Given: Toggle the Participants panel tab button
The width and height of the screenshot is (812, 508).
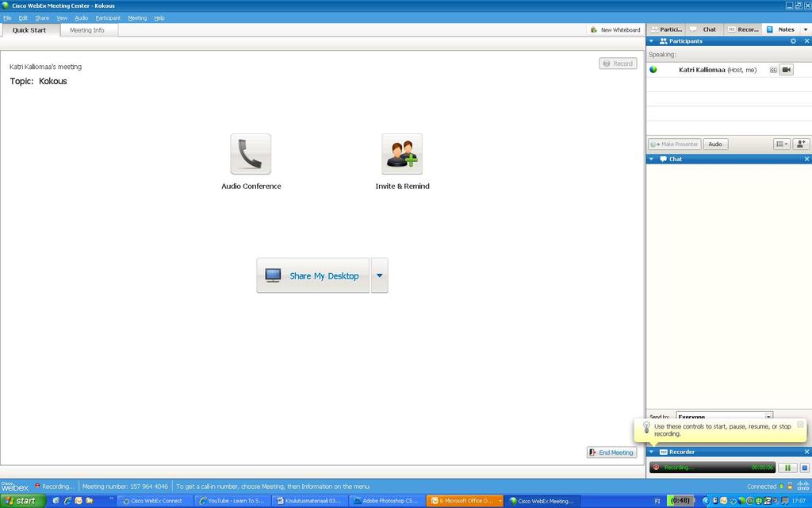Looking at the screenshot, I should (x=666, y=29).
